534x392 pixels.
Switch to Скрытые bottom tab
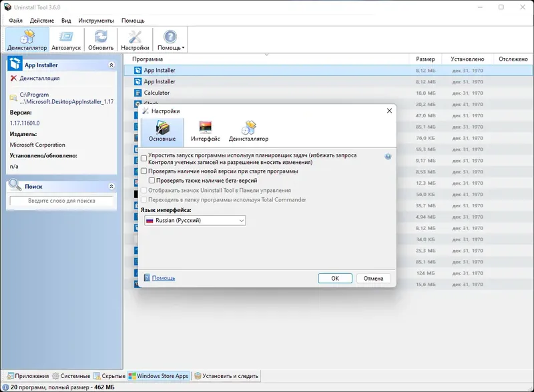click(x=109, y=376)
